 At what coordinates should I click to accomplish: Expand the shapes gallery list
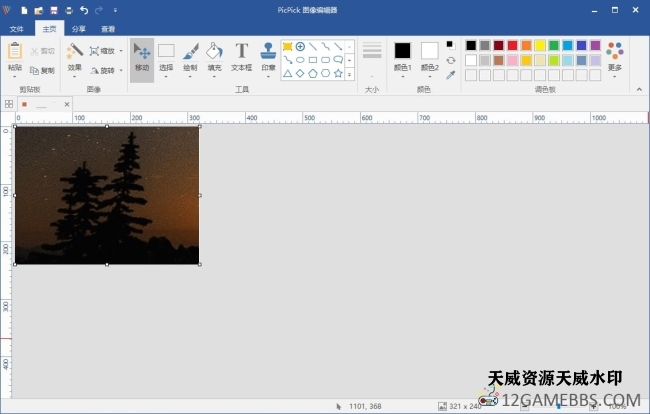pos(350,74)
